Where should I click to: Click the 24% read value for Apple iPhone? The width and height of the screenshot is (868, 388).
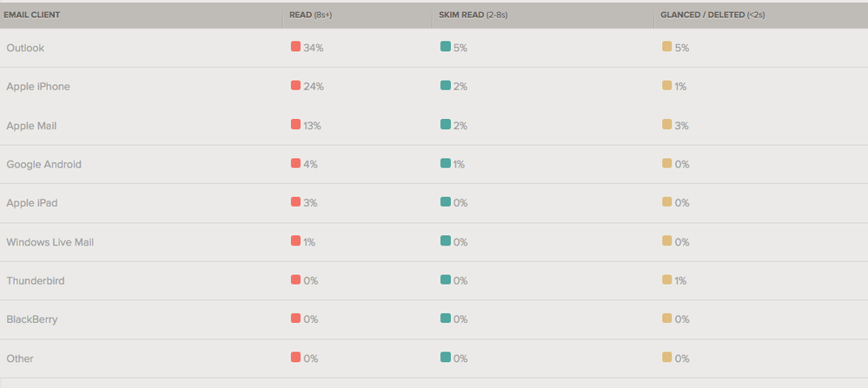pos(314,87)
